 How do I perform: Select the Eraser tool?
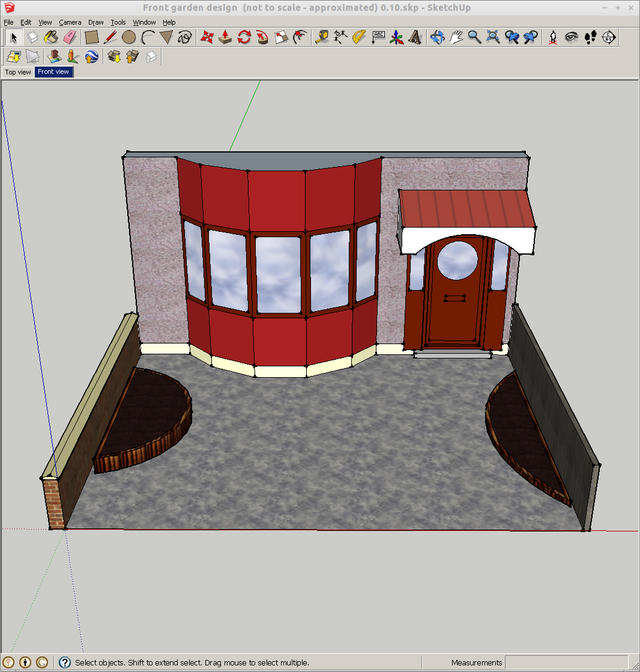point(70,37)
